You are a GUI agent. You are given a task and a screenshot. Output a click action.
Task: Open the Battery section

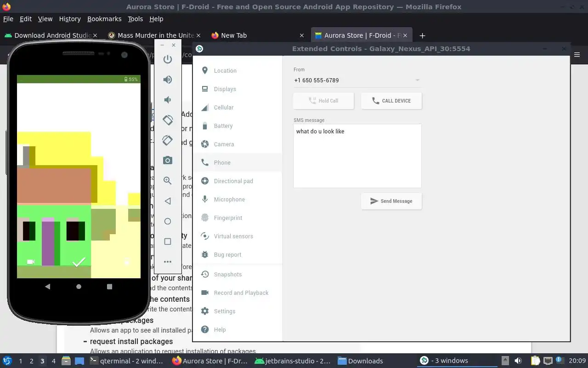pos(237,126)
